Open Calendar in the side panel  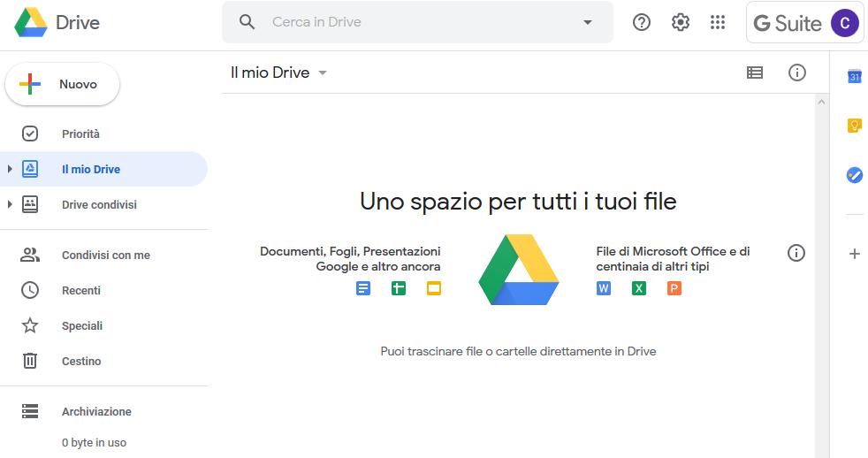[854, 76]
